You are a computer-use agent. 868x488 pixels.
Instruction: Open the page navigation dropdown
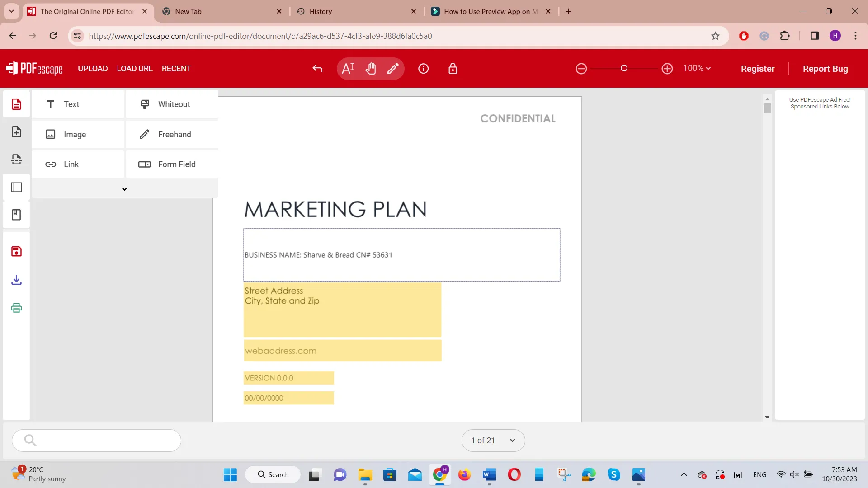tap(511, 441)
